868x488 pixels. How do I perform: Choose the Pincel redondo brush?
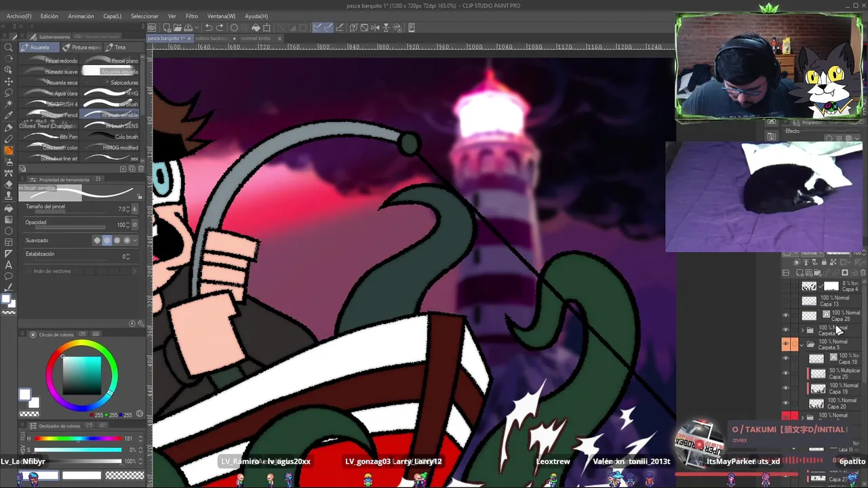coord(50,61)
